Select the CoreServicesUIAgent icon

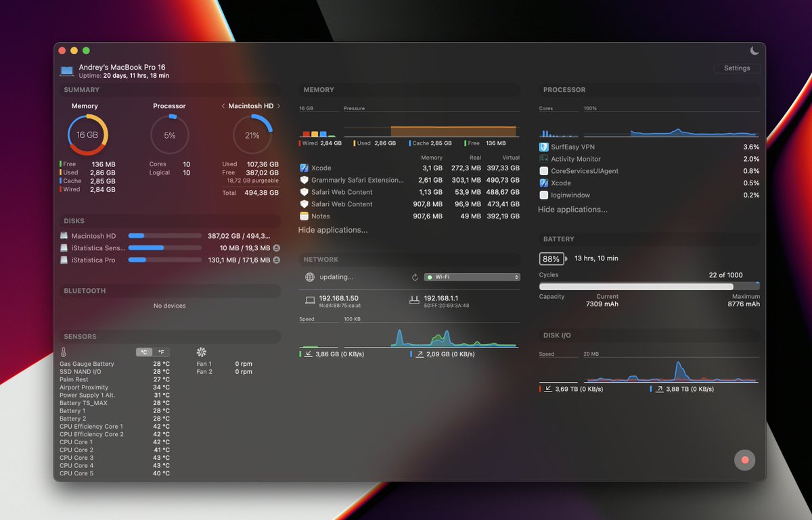pos(543,171)
